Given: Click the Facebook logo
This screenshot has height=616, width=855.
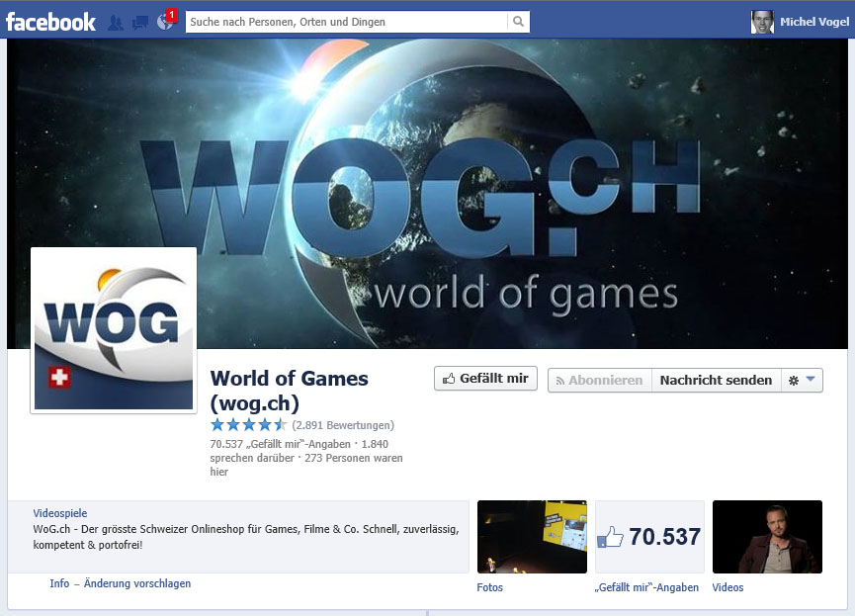Looking at the screenshot, I should coord(50,22).
